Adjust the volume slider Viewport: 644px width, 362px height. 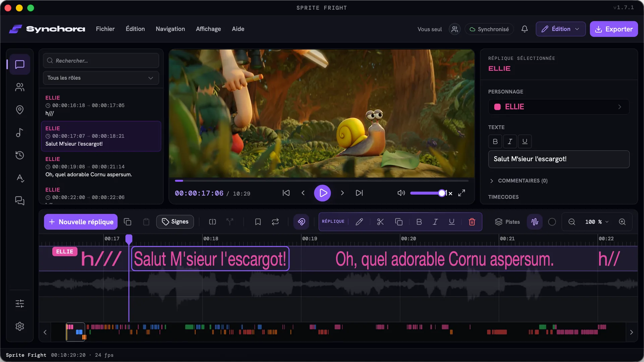click(428, 193)
